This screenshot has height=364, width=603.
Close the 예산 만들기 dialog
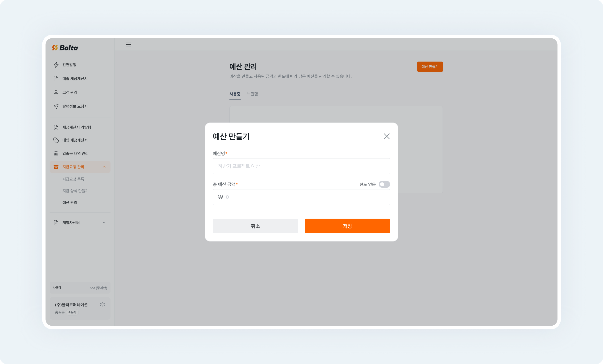pos(387,136)
